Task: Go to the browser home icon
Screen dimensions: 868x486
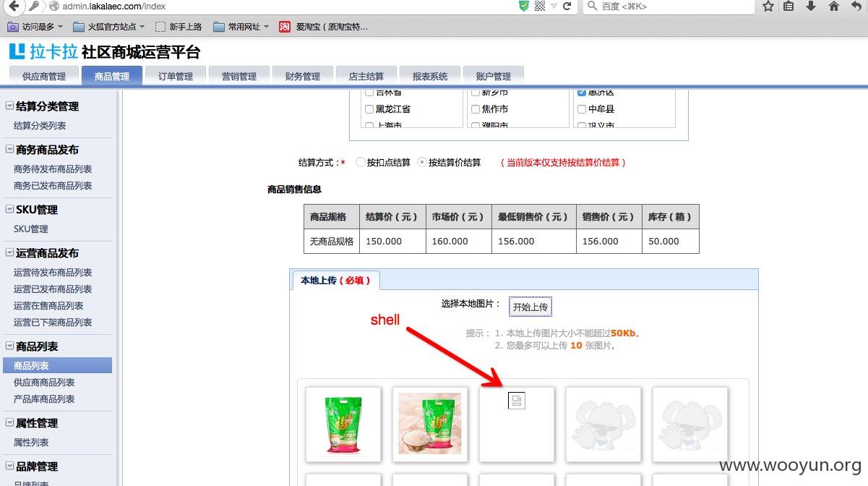Action: [834, 7]
